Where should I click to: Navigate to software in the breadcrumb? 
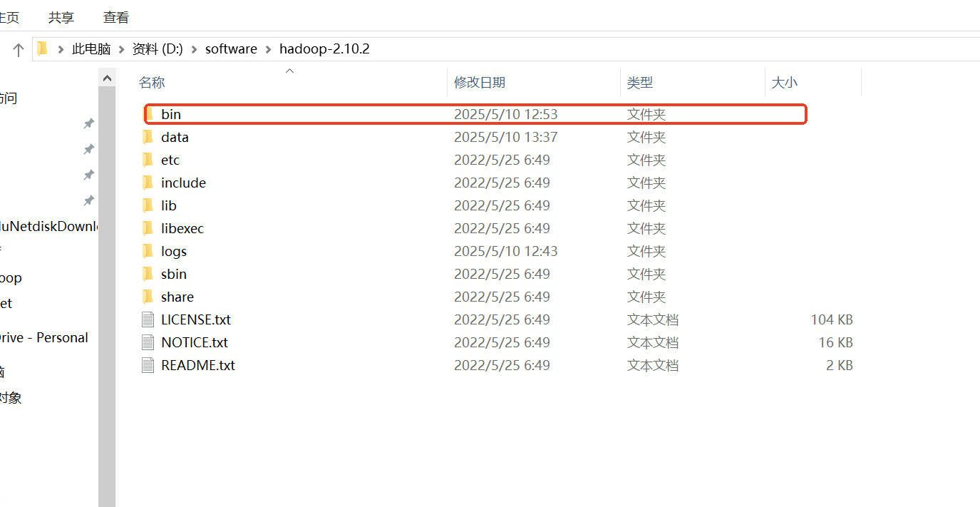tap(231, 49)
